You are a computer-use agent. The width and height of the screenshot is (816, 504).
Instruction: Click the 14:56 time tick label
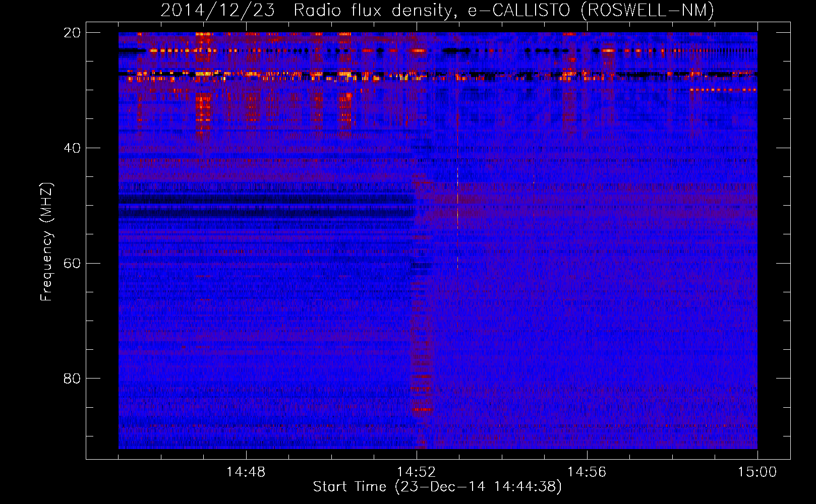pos(587,472)
